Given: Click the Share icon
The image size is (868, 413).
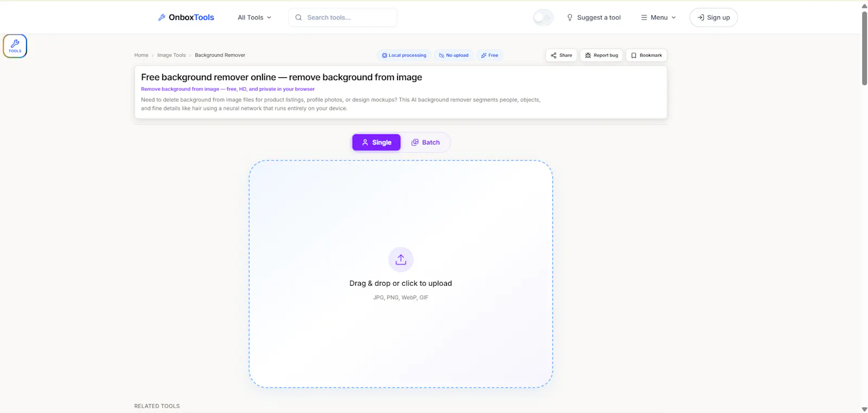Looking at the screenshot, I should click(553, 55).
